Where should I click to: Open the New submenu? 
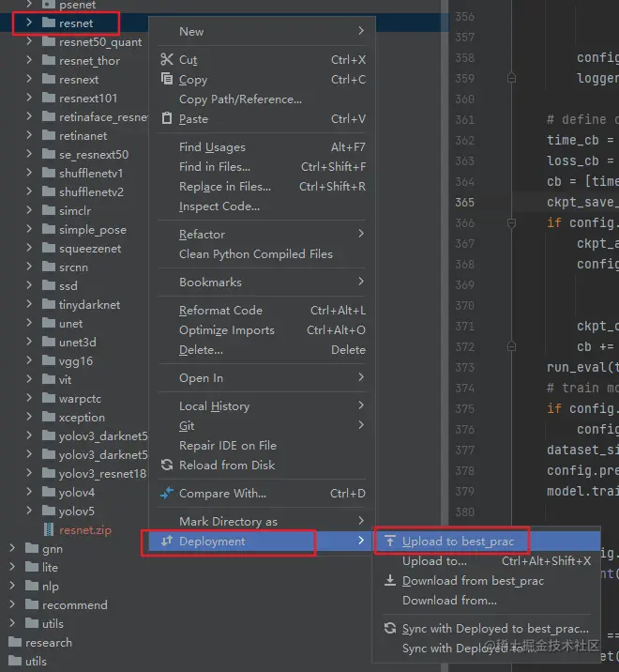coord(262,31)
